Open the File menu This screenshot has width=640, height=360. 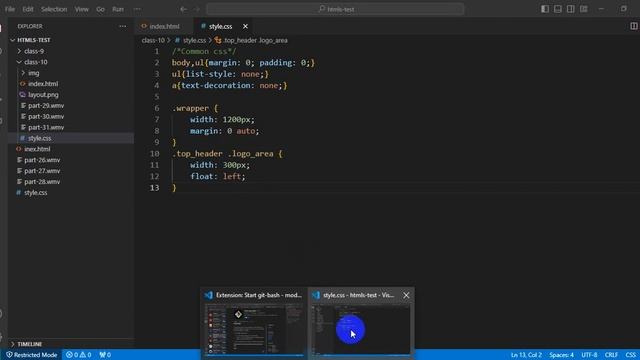pos(10,9)
